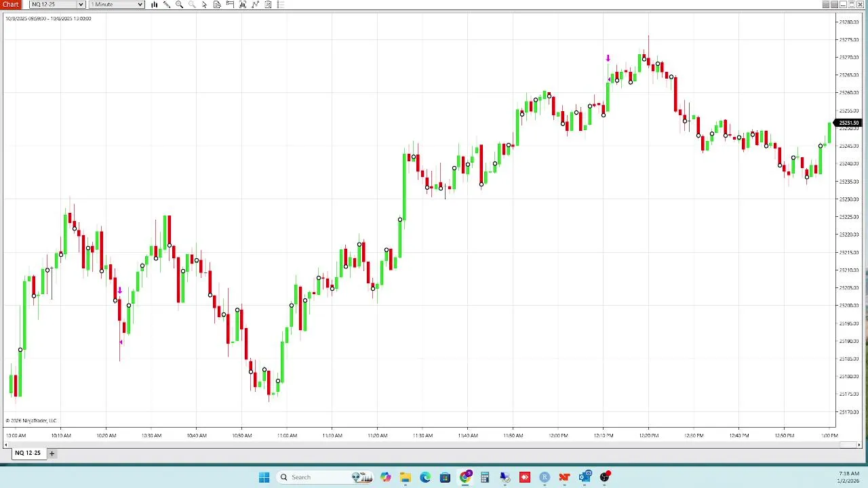Open the red AnyDesk taskbar icon
The height and width of the screenshot is (488, 868).
point(525,477)
